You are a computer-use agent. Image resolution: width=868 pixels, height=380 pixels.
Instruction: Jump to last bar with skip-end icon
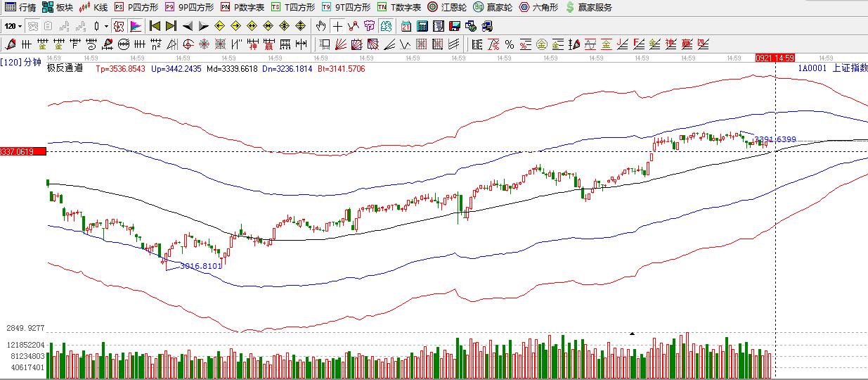click(x=171, y=26)
